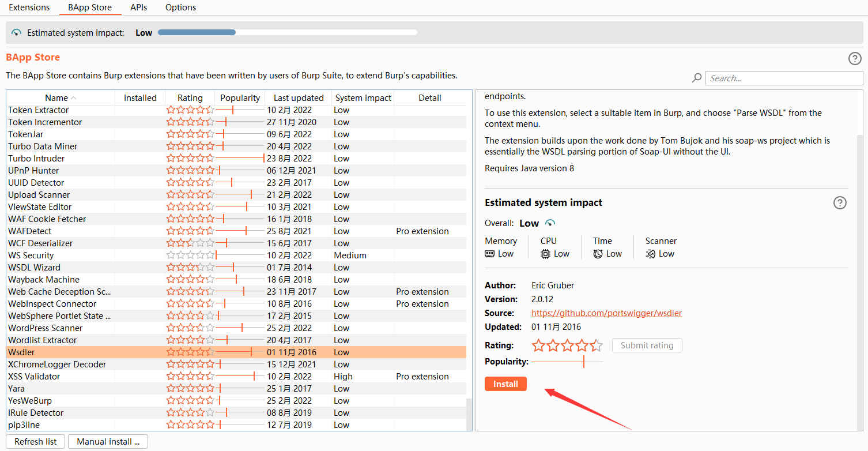
Task: Open the github.com/portswigger/wsdler source link
Action: pos(606,313)
